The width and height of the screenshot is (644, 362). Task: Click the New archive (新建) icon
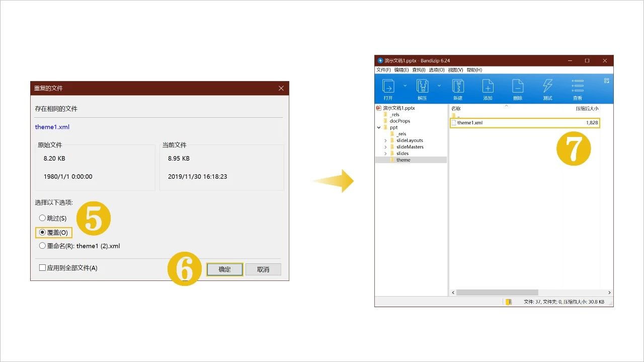click(457, 86)
